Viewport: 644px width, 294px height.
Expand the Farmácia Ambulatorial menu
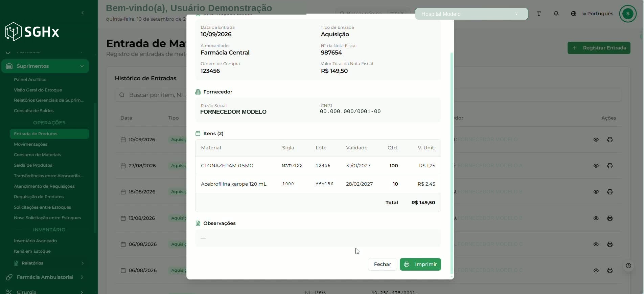coord(45,277)
